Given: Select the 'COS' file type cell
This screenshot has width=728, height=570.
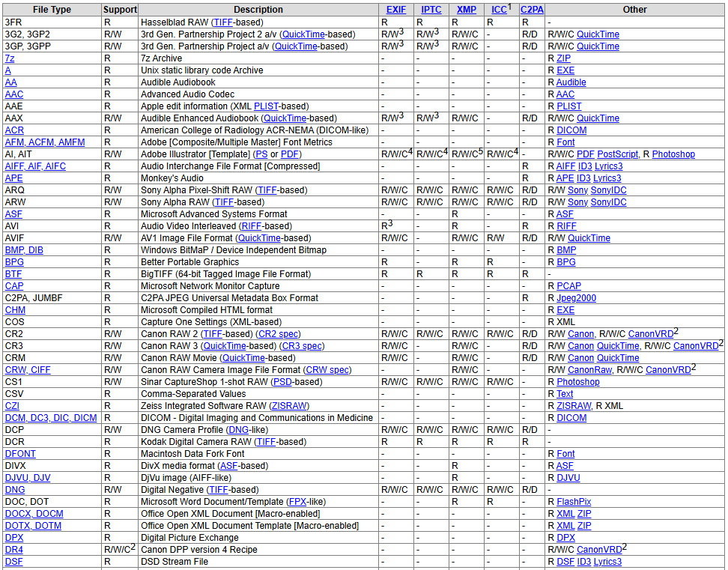Looking at the screenshot, I should point(52,322).
